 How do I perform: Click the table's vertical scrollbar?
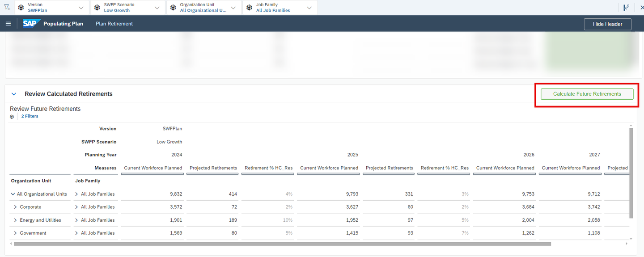pos(631,173)
